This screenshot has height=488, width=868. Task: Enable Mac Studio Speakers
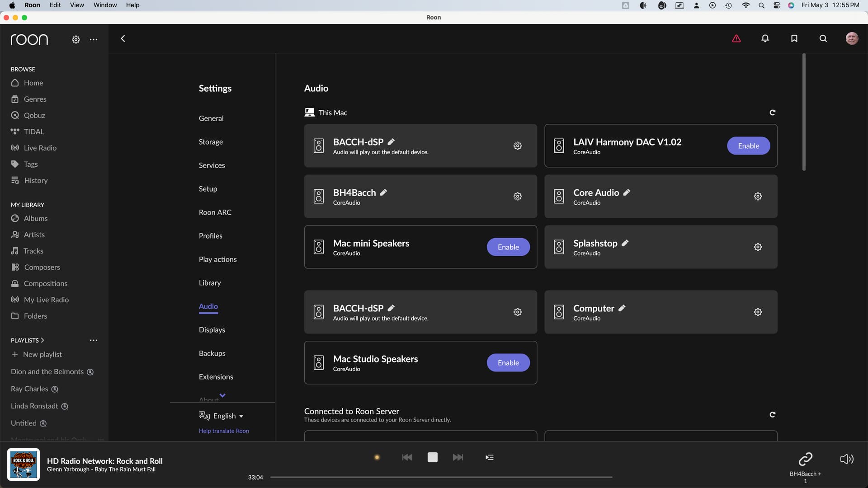pyautogui.click(x=508, y=363)
